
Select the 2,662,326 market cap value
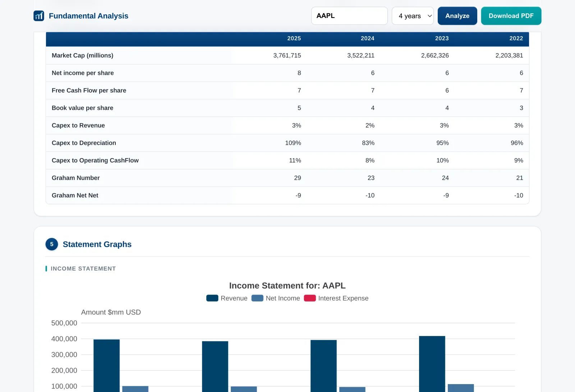pos(435,55)
